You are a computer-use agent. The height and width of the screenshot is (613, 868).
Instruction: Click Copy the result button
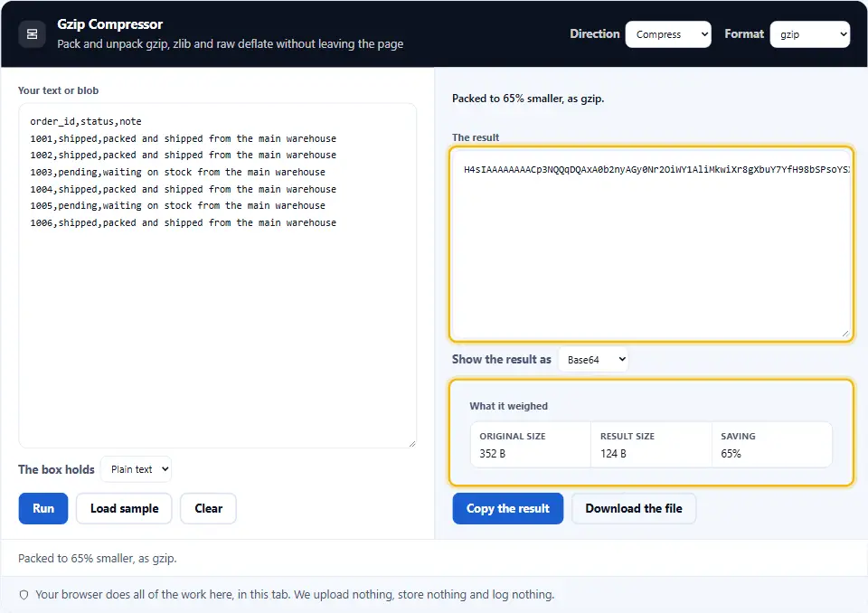[507, 508]
